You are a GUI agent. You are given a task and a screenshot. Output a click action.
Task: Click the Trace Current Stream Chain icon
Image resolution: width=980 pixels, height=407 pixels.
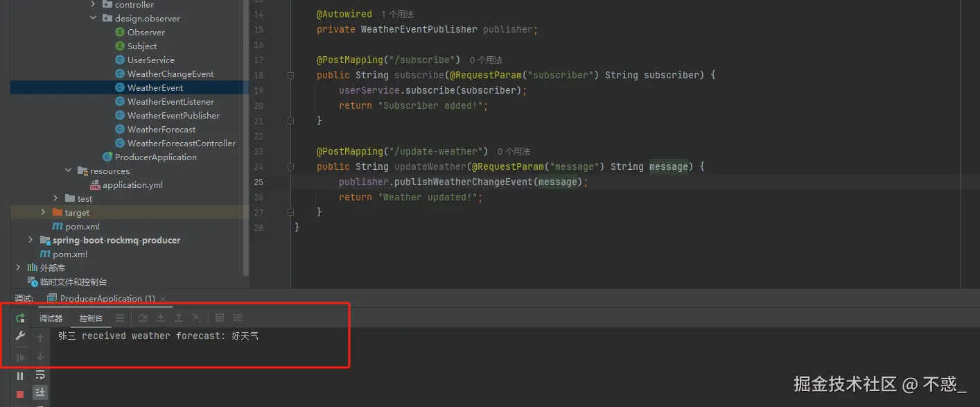tap(238, 318)
